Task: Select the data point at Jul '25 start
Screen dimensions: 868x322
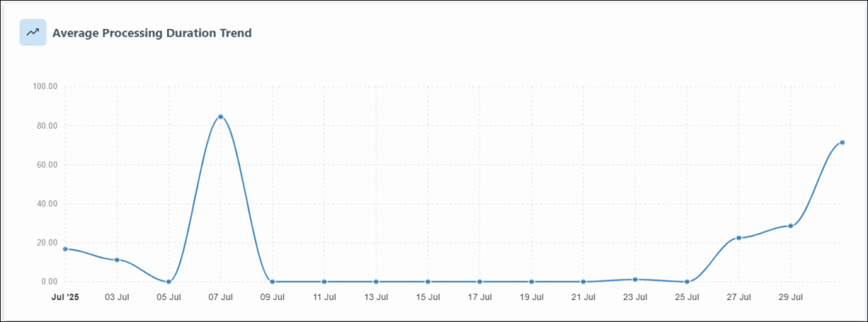Action: [x=64, y=249]
